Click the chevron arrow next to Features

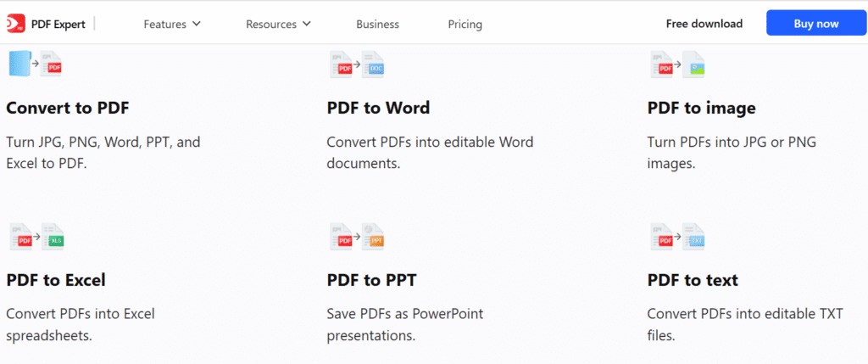(x=197, y=25)
